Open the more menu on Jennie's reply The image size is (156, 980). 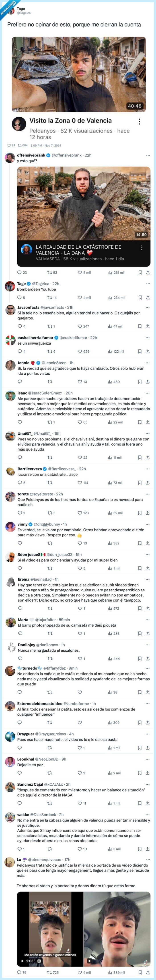point(148,363)
